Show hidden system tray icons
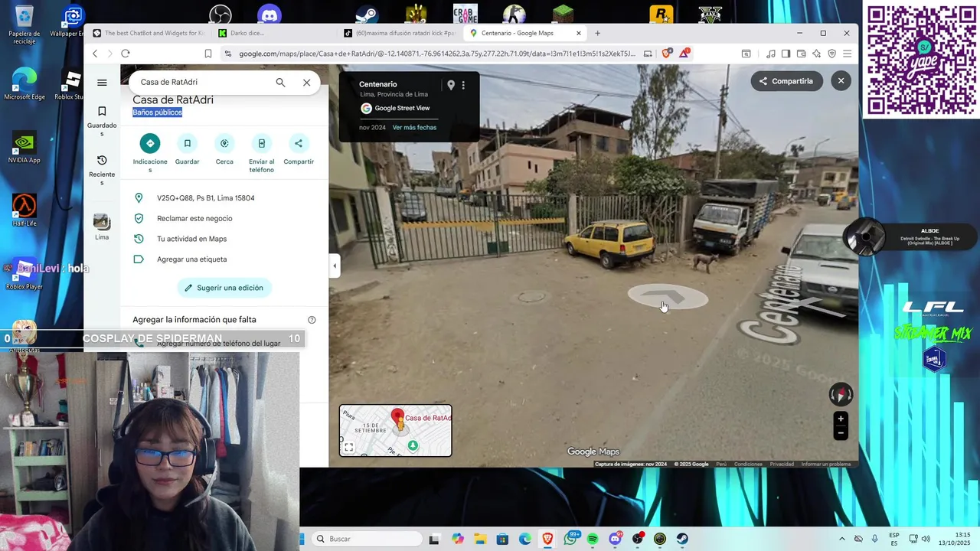Image resolution: width=980 pixels, height=551 pixels. click(x=842, y=539)
